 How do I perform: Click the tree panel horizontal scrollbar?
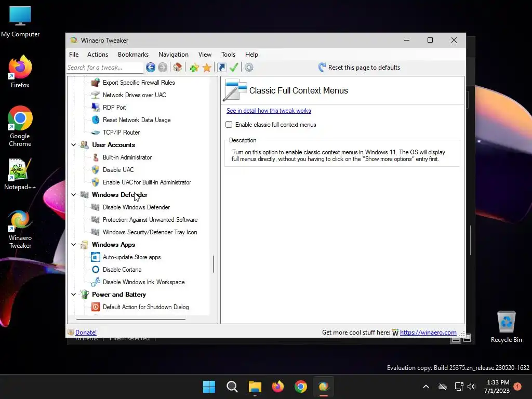pyautogui.click(x=131, y=320)
